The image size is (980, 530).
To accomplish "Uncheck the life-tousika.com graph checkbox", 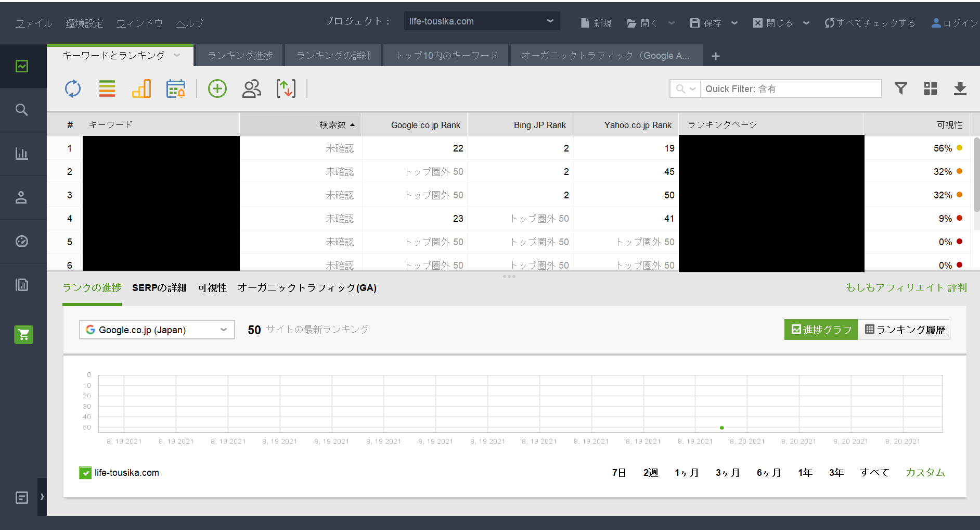I will (85, 473).
